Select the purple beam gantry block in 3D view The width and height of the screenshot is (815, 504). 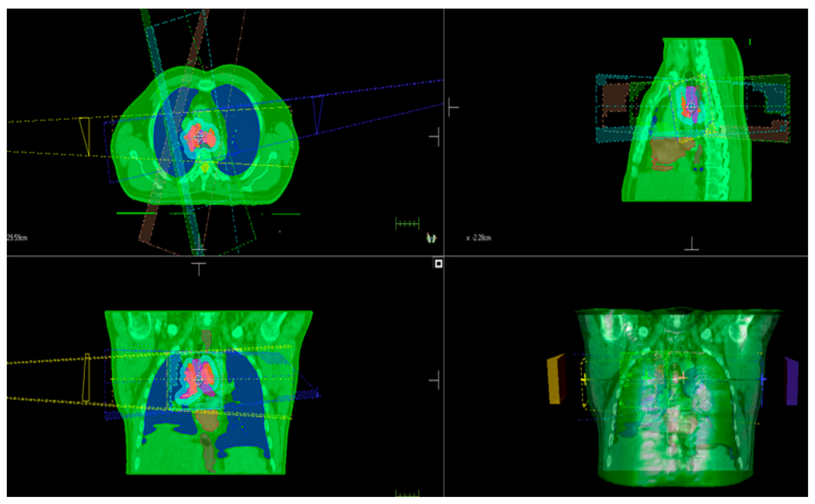tap(792, 382)
